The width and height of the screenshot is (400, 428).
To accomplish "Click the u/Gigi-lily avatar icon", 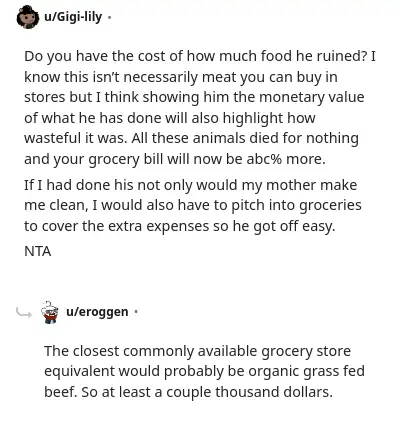I will (28, 17).
